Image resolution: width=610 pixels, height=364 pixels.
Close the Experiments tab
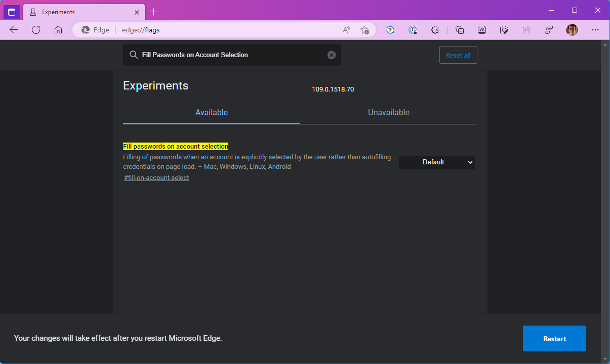(136, 12)
